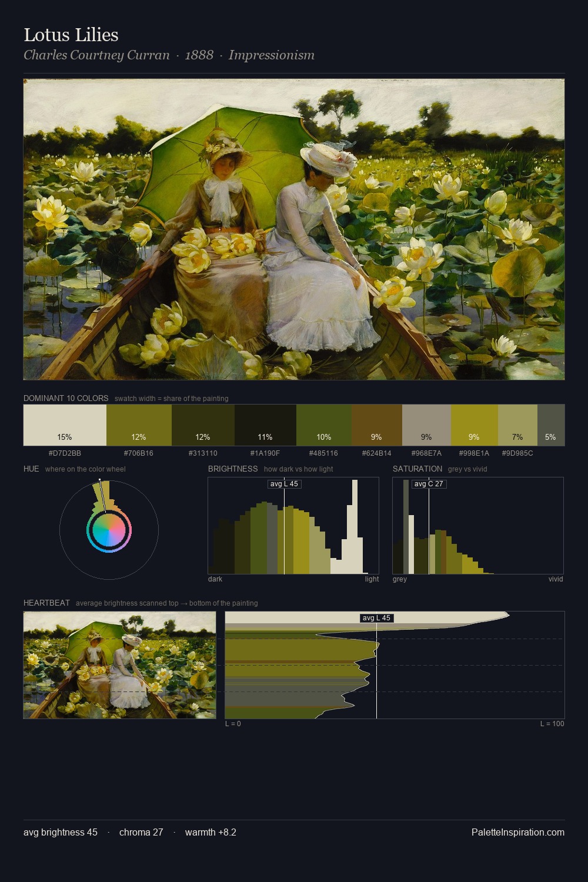
Task: Select the 9% grey swatch #968E7A
Action: [x=426, y=425]
